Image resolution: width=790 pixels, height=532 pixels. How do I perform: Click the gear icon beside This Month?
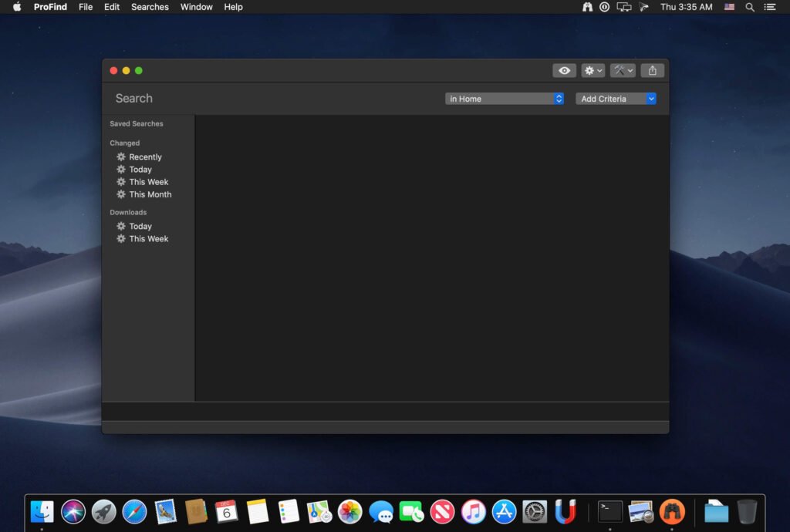(121, 194)
